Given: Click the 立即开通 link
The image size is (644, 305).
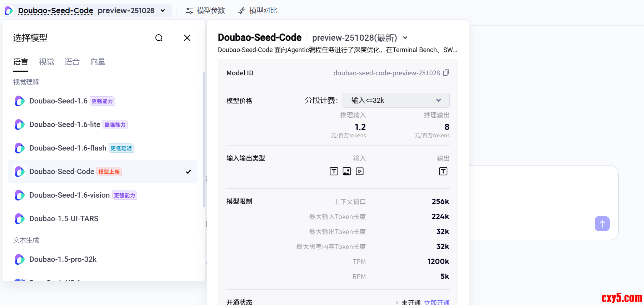Looking at the screenshot, I should [437, 302].
